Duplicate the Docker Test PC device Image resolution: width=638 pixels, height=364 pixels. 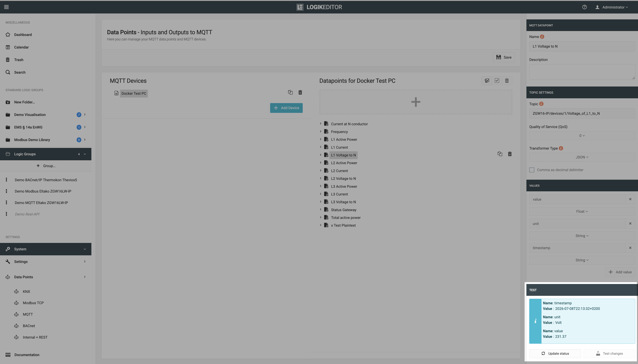click(290, 93)
